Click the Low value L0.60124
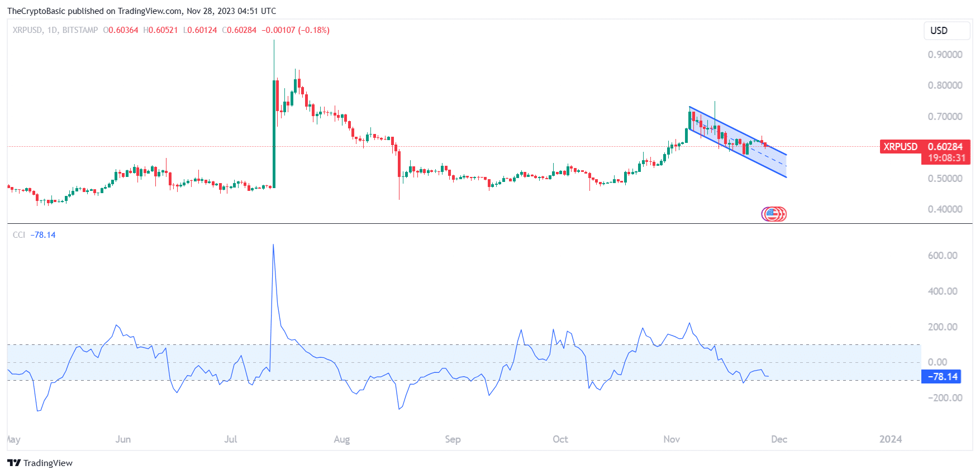 (200, 30)
